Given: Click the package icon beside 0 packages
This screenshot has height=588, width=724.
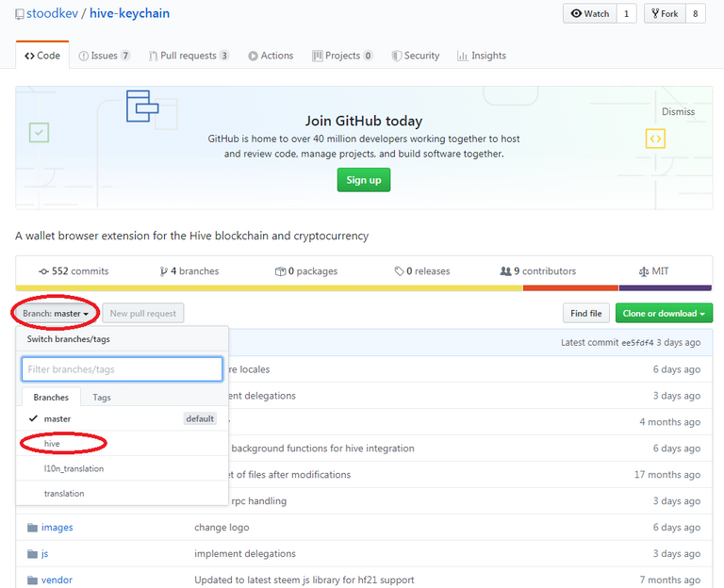Looking at the screenshot, I should (x=280, y=271).
